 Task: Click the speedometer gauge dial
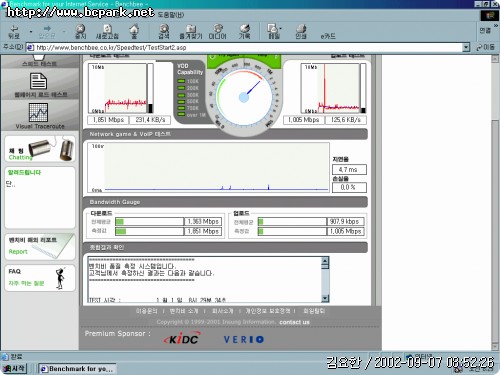pyautogui.click(x=244, y=97)
